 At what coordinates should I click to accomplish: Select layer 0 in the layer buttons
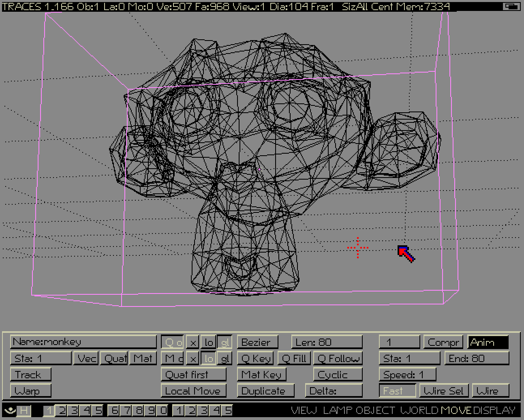[x=163, y=410]
